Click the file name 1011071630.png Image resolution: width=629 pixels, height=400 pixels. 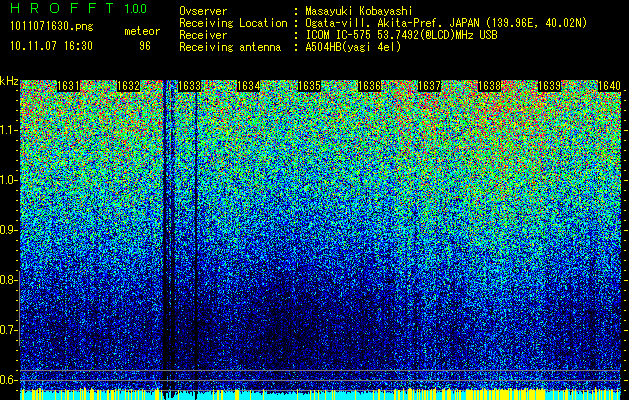[52, 27]
